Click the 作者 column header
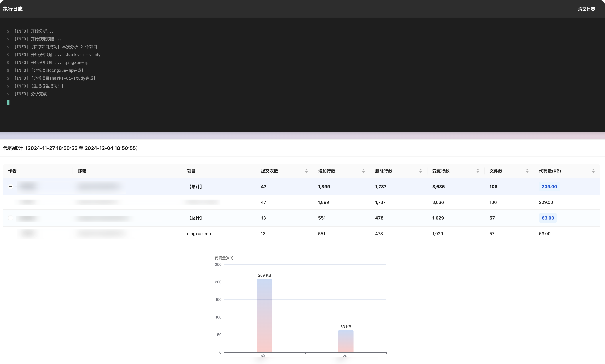The width and height of the screenshot is (605, 364). [x=12, y=171]
